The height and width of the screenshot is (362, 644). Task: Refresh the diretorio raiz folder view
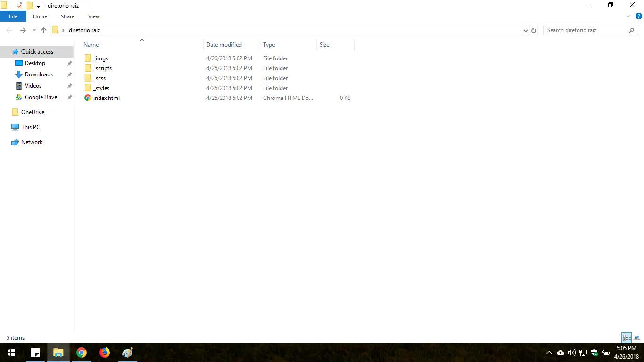point(534,30)
